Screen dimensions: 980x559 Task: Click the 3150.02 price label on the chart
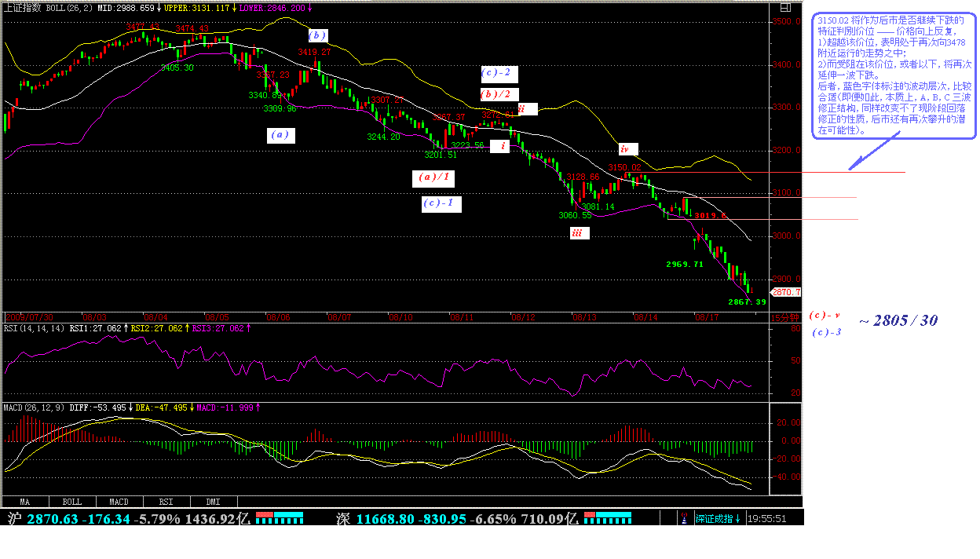tap(625, 167)
